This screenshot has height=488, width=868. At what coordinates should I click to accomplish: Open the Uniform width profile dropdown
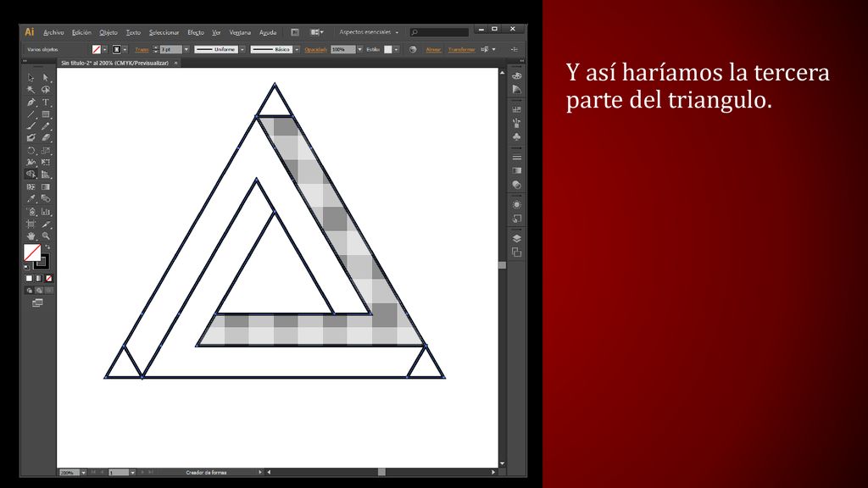[x=242, y=49]
